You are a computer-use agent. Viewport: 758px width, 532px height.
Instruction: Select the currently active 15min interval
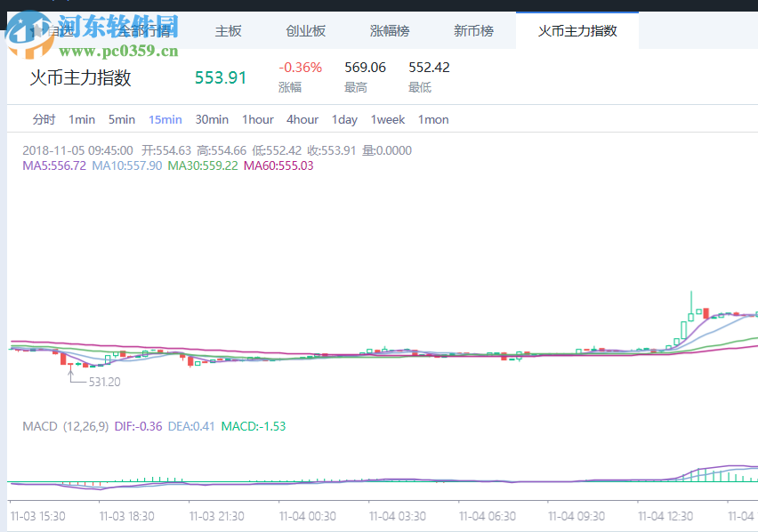pyautogui.click(x=165, y=119)
